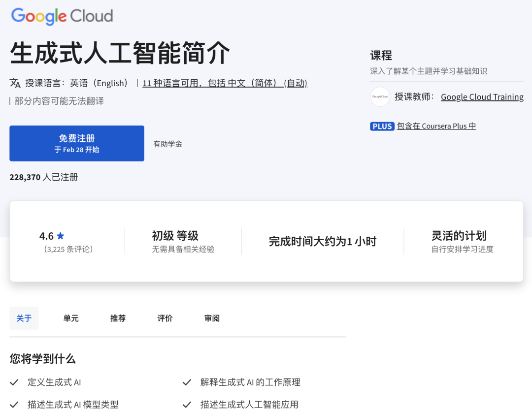Open the Google Cloud Training instructor link
The width and height of the screenshot is (532, 411).
pos(482,96)
